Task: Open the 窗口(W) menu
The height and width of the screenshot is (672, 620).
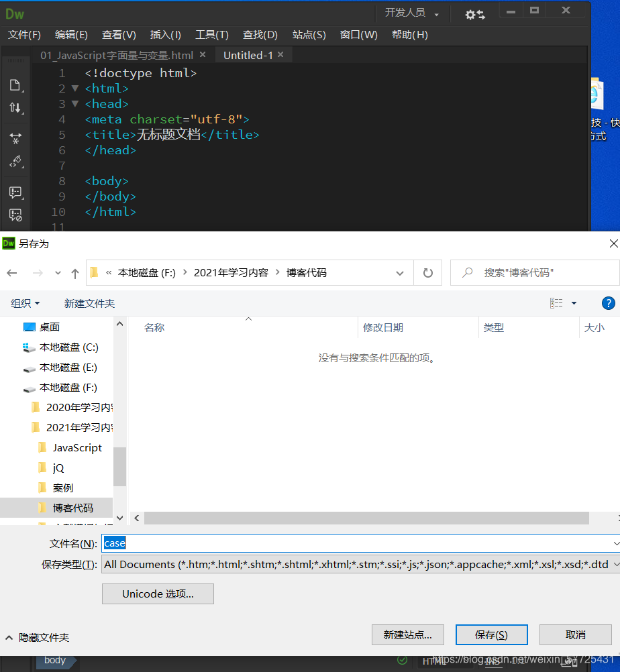Action: pyautogui.click(x=359, y=35)
